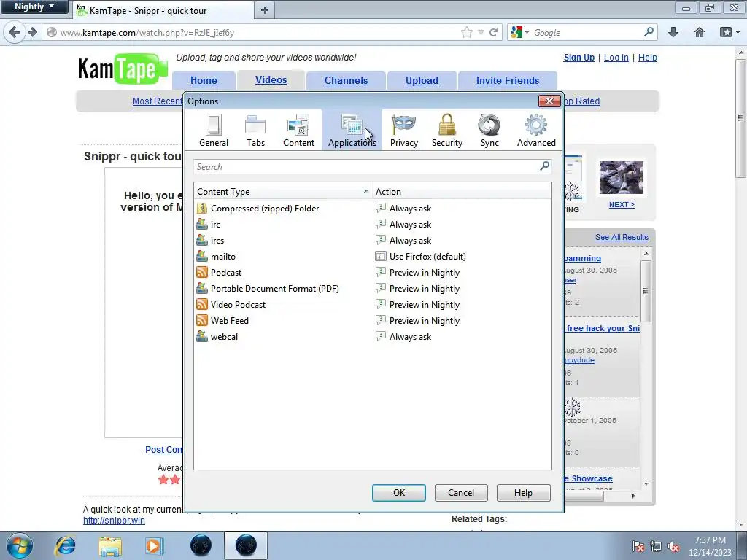Change action for mailto row
Viewport: 747px width, 560px height.
461,256
